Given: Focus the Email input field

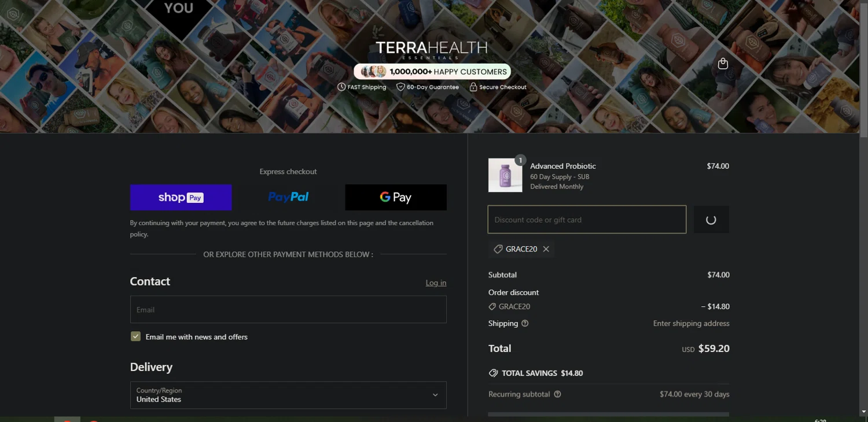Looking at the screenshot, I should (288, 310).
